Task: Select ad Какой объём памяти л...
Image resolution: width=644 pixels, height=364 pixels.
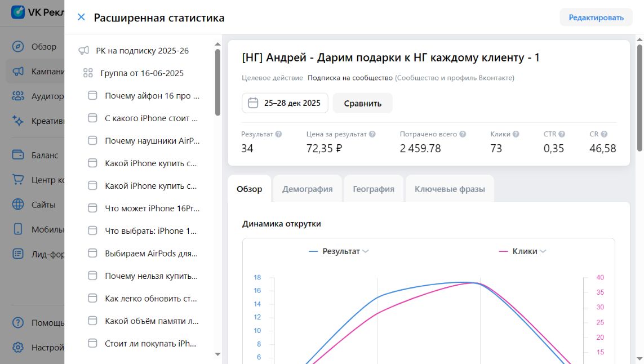Action: 152,321
